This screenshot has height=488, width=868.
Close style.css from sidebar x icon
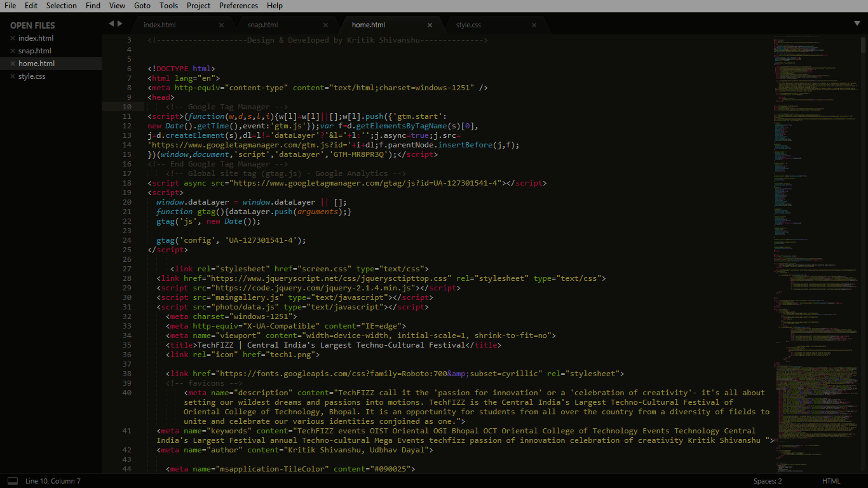[x=12, y=76]
